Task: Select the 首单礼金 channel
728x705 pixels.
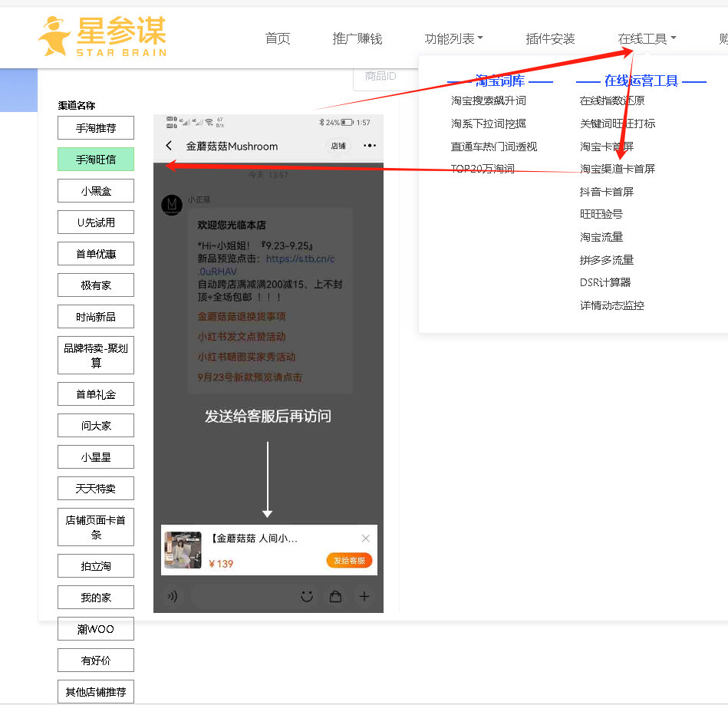Action: coord(96,394)
